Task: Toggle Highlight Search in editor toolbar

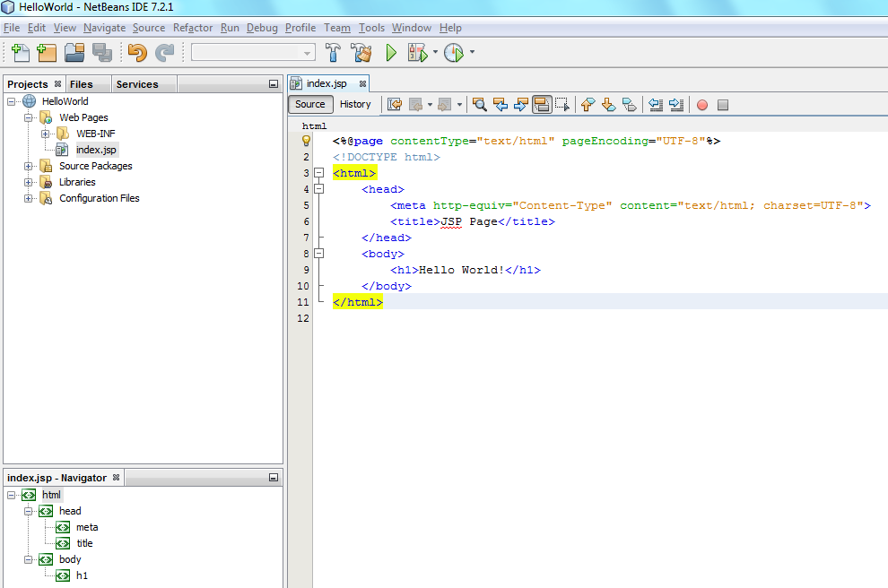Action: (x=542, y=105)
